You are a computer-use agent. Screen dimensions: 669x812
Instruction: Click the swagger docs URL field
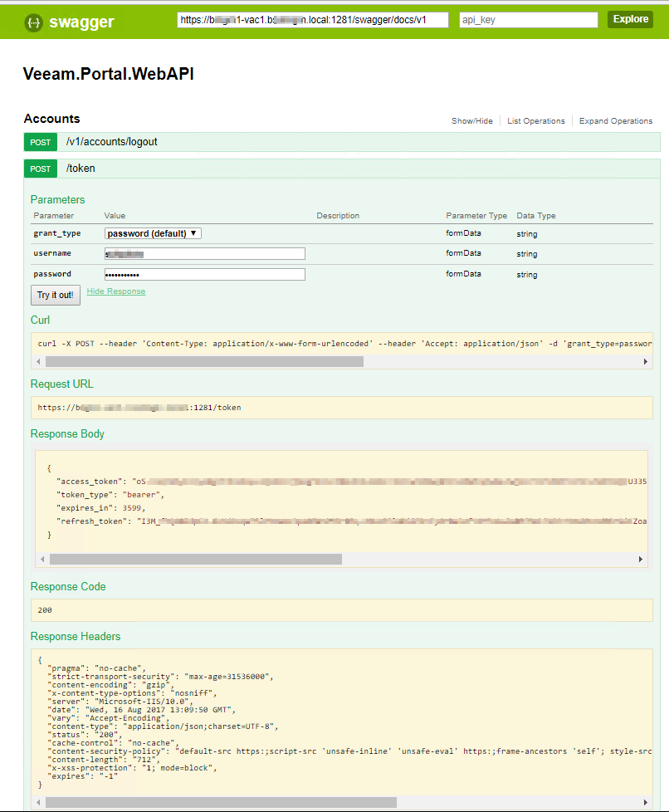[313, 20]
